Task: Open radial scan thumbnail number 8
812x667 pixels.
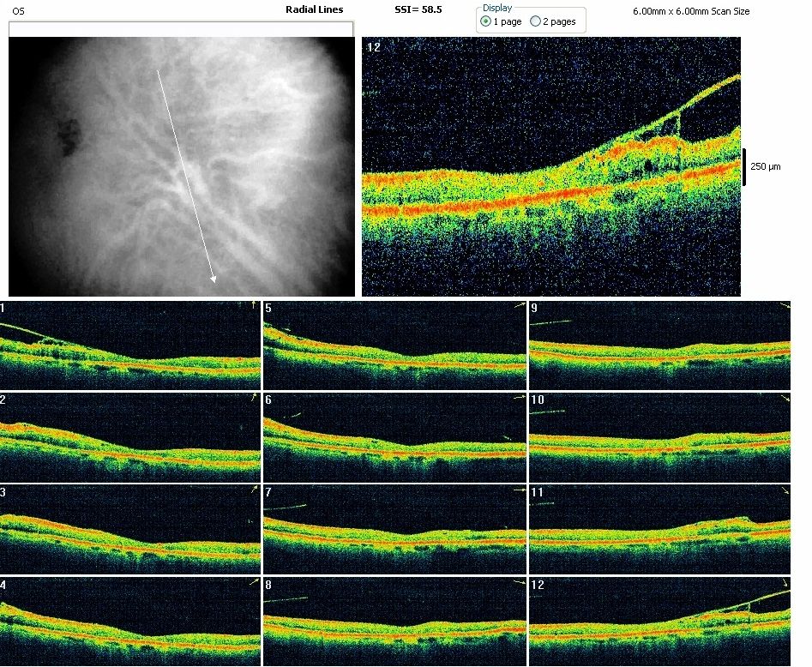Action: [x=395, y=621]
